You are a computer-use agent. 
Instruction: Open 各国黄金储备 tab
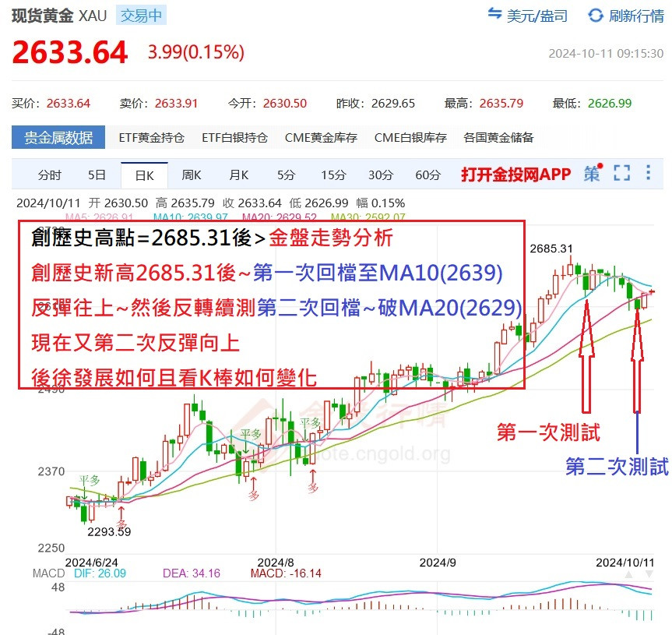(498, 138)
